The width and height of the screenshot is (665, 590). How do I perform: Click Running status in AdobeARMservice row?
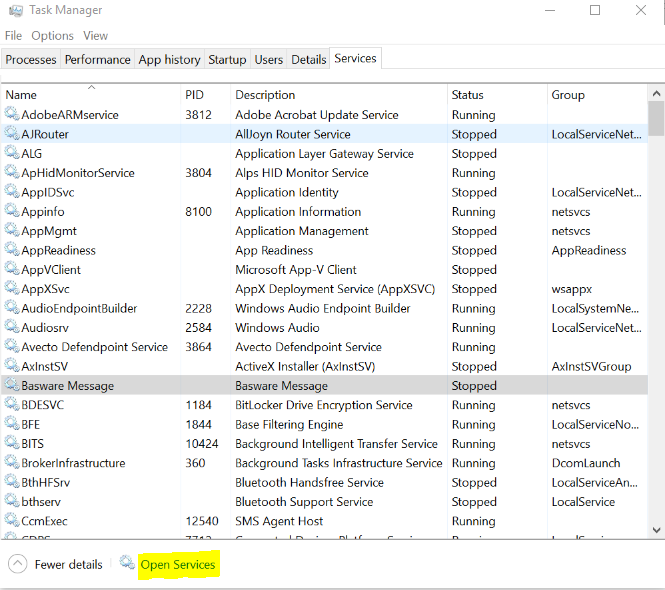pos(473,115)
